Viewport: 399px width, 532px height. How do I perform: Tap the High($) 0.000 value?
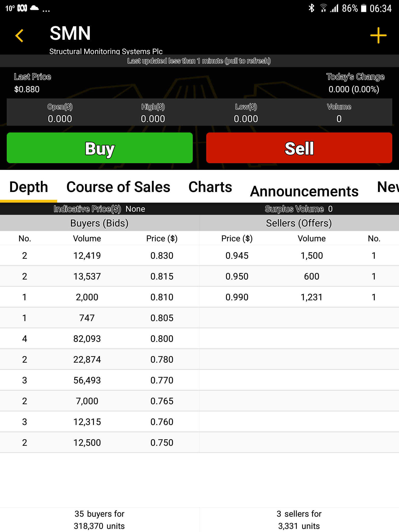click(x=153, y=119)
